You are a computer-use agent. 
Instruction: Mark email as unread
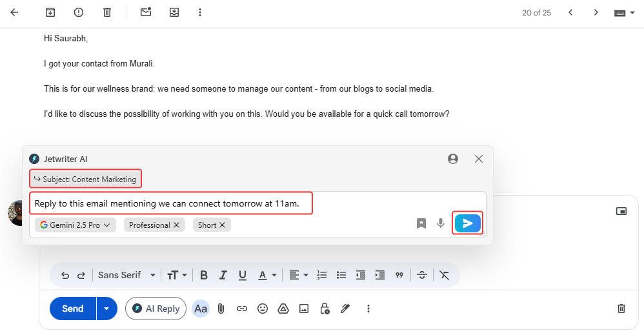coord(146,12)
